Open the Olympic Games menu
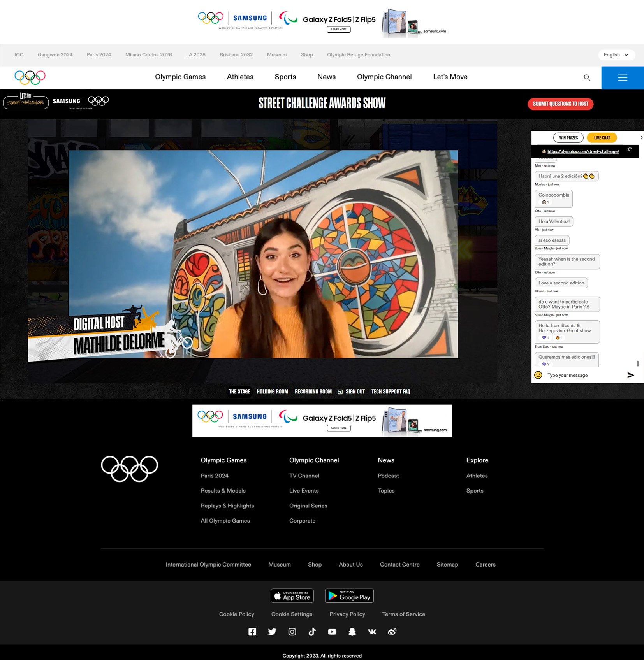The width and height of the screenshot is (644, 660). 180,77
